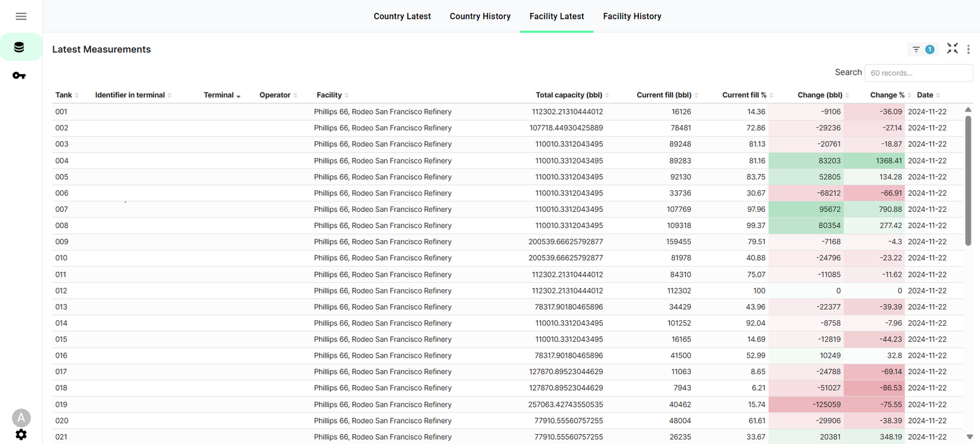Sort by Change (bbl) column
Screen dimensions: 980x444
(823, 95)
